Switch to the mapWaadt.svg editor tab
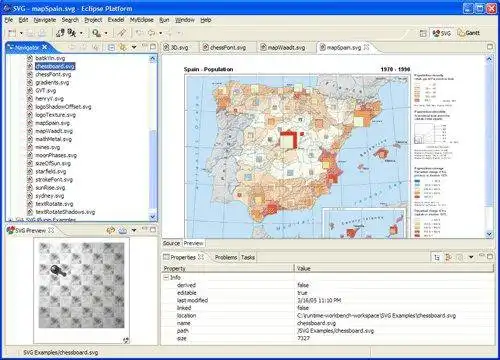 (283, 48)
